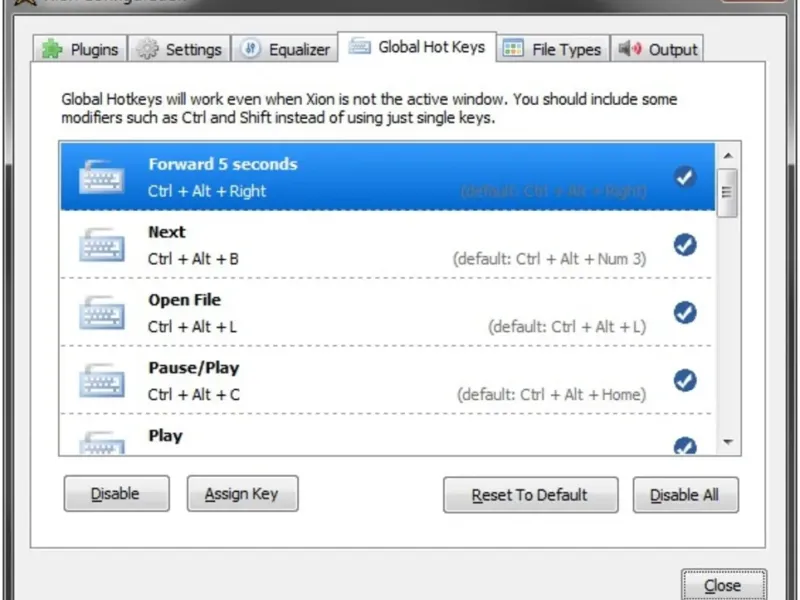
Task: Select the Next hotkey title
Action: tap(167, 232)
